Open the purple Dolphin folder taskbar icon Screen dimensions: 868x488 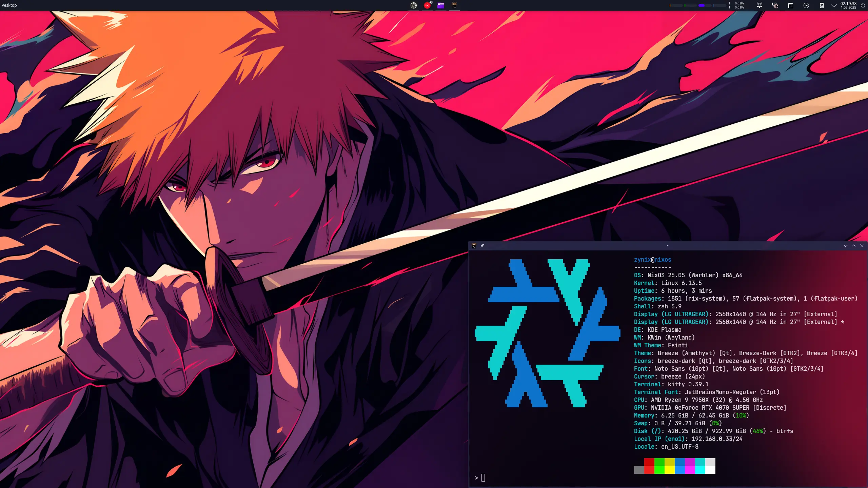(441, 5)
